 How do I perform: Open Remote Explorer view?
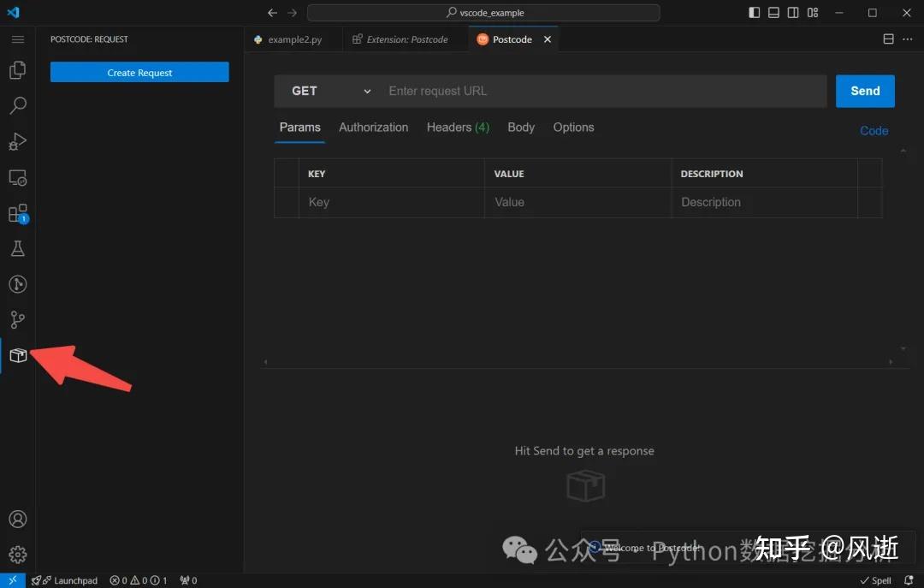18,177
